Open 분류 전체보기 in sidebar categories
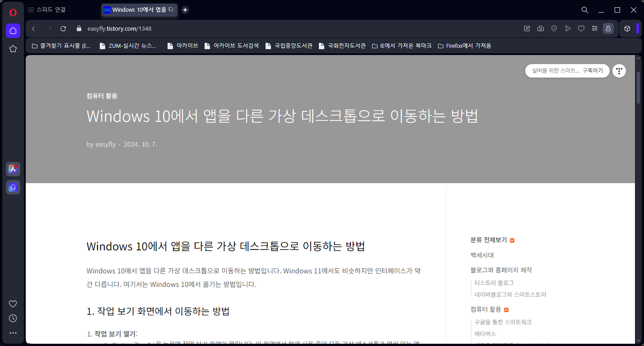The image size is (644, 346). pyautogui.click(x=489, y=240)
